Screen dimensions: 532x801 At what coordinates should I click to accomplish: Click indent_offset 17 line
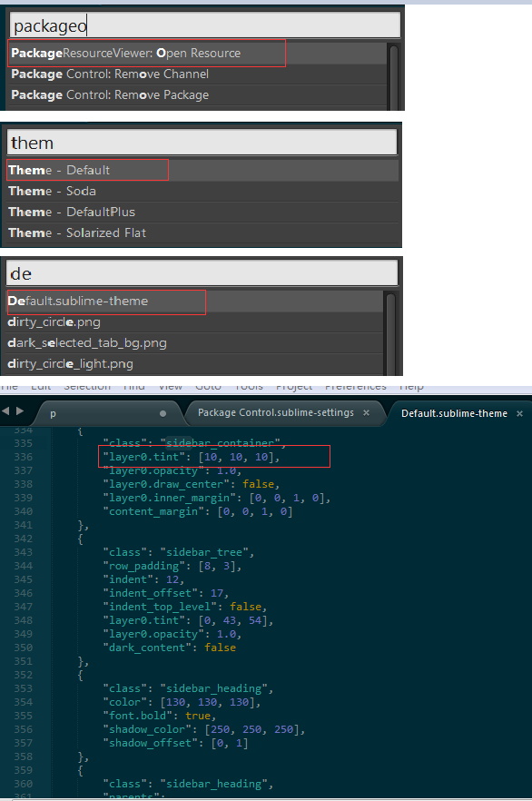click(x=166, y=593)
